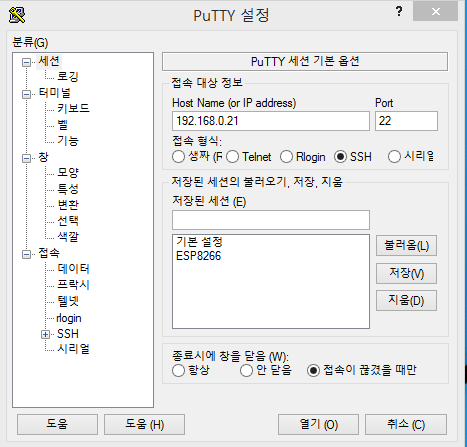The image size is (467, 447).
Task: Open rlogin settings in tree
Action: (69, 318)
